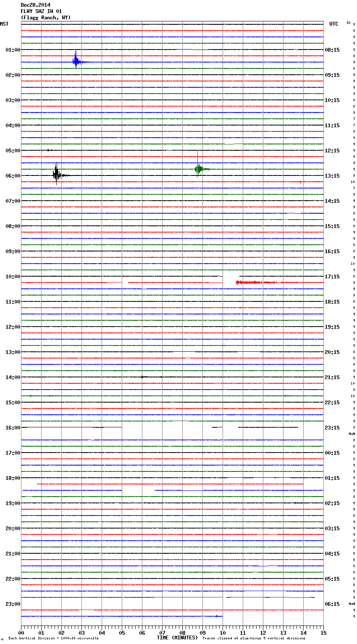Click the 05:15 UTC time label
This screenshot has height=644, width=357.
pyautogui.click(x=332, y=579)
